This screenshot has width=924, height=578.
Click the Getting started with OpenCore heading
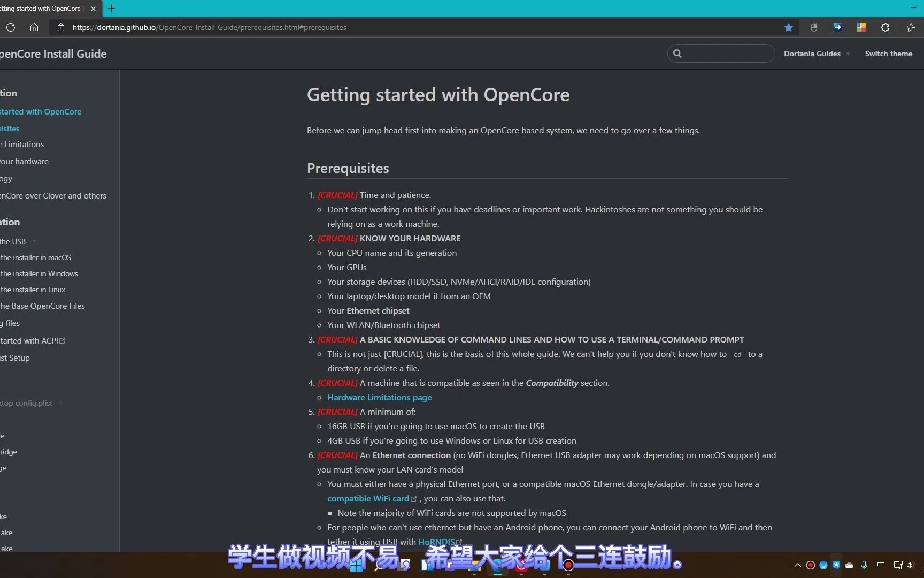(x=438, y=95)
